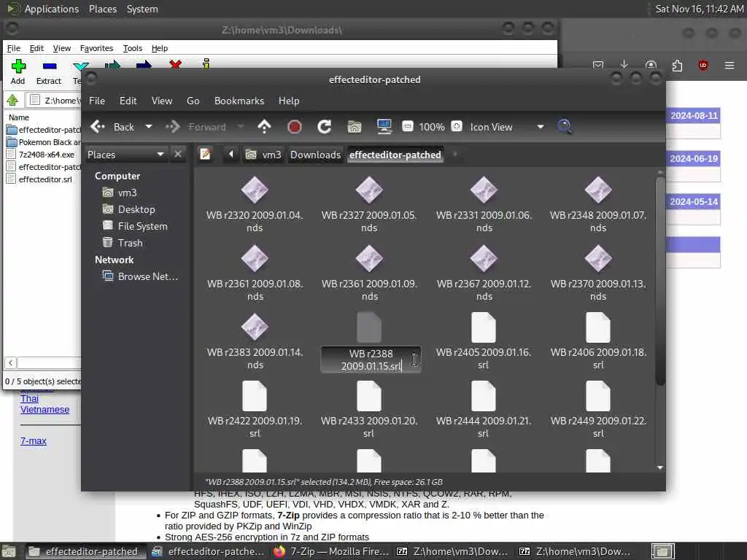
Task: Open Tools menu in 7-Zip window
Action: coord(133,48)
